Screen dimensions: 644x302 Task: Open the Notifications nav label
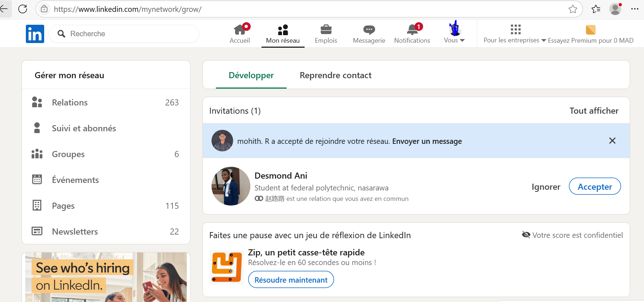(x=412, y=41)
